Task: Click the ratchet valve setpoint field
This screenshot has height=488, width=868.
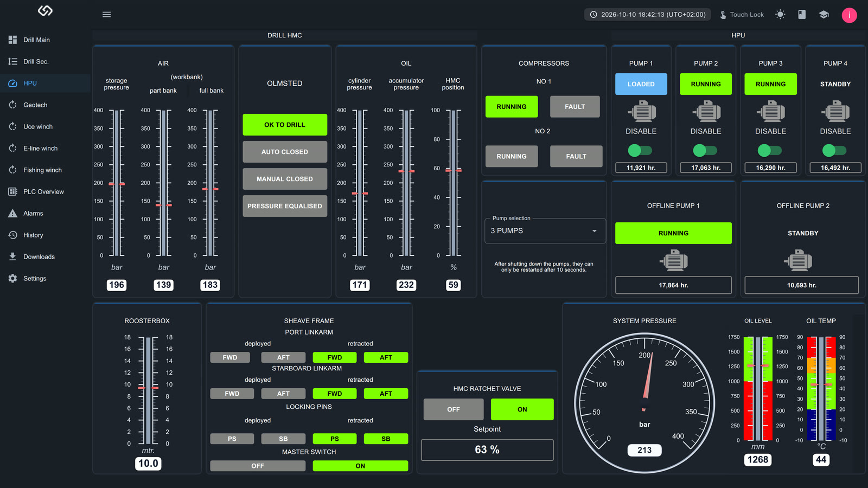Action: click(x=487, y=450)
